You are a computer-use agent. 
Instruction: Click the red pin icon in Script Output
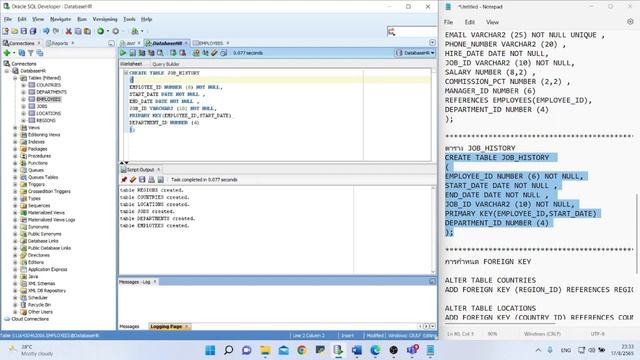124,180
